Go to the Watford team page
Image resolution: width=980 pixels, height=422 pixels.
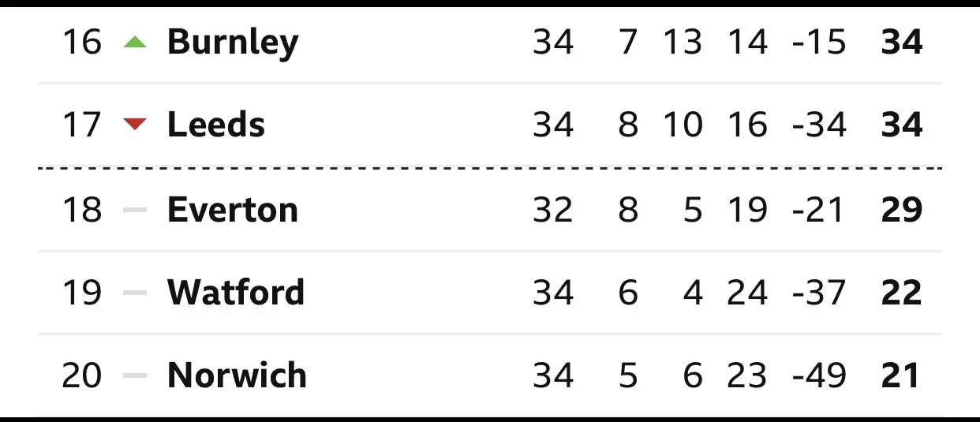[x=235, y=293]
